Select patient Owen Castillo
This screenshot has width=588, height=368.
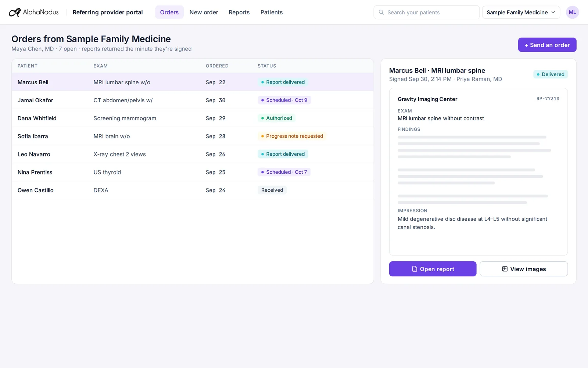point(36,190)
